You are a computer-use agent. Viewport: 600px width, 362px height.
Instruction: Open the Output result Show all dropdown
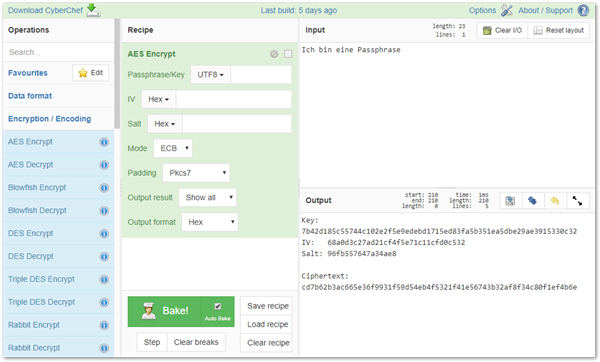(208, 197)
